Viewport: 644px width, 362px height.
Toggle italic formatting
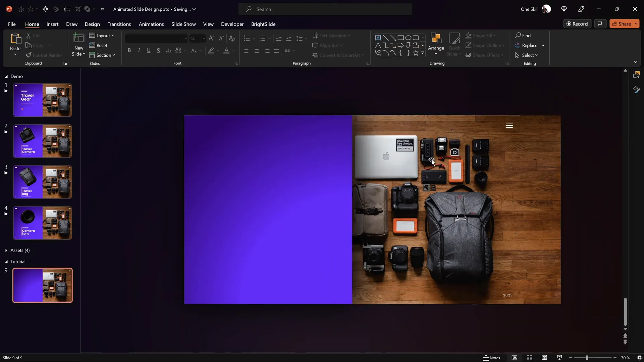click(139, 50)
